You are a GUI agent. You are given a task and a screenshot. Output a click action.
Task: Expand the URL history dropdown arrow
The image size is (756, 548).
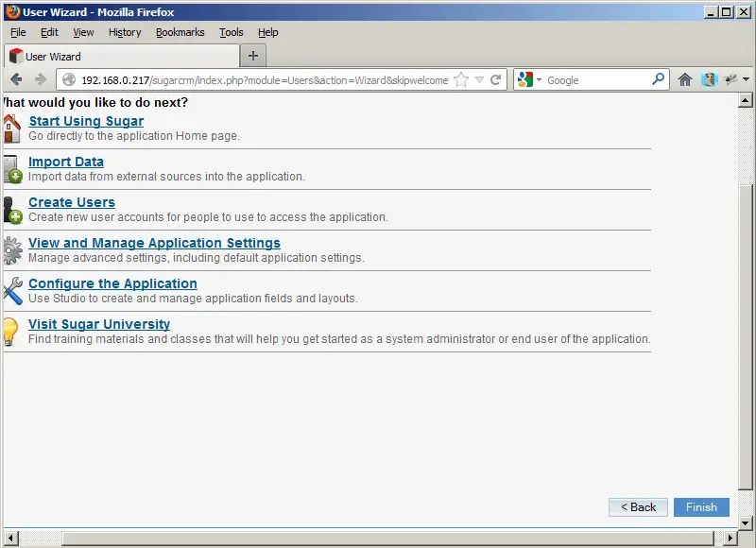(479, 79)
